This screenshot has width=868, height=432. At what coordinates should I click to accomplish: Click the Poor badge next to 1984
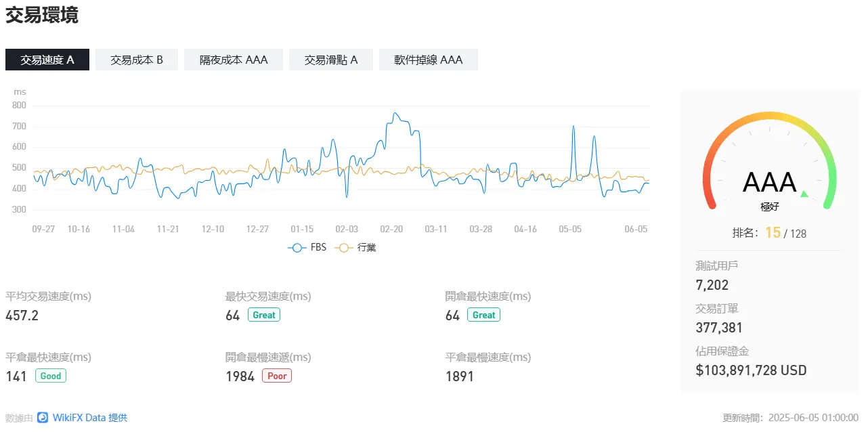coord(277,376)
